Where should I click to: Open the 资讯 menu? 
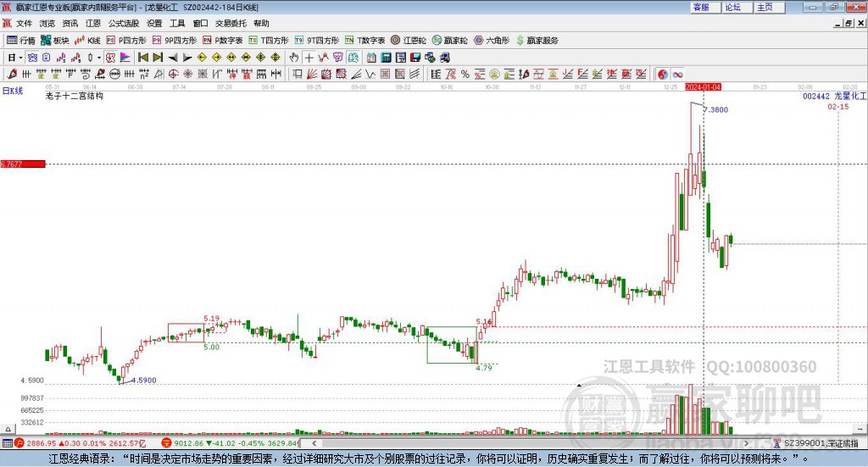pos(70,23)
